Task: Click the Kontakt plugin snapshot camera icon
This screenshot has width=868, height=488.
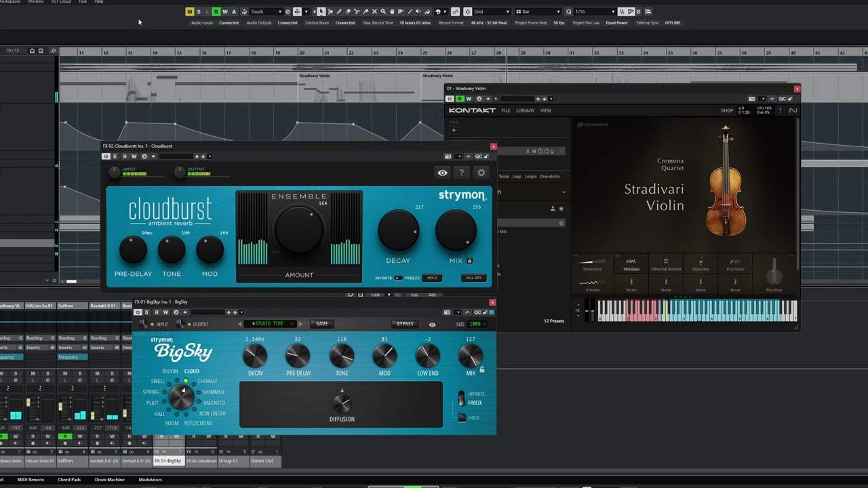Action: click(x=752, y=99)
